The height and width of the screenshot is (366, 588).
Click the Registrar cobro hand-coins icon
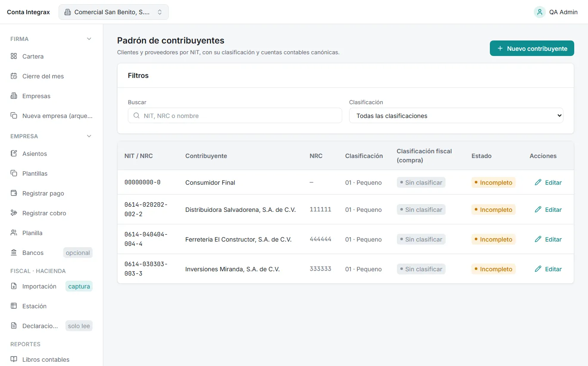coord(14,213)
